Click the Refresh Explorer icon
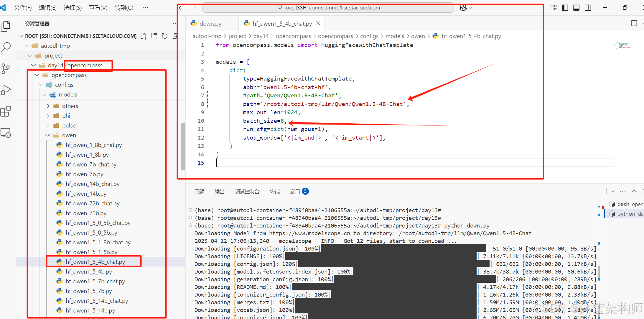 click(x=165, y=36)
